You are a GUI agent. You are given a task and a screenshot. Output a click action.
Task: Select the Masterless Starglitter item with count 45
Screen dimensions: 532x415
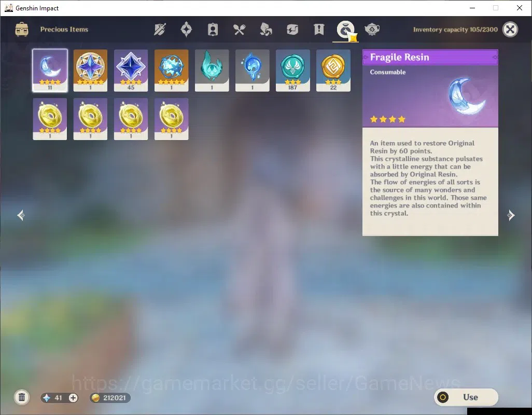(131, 71)
